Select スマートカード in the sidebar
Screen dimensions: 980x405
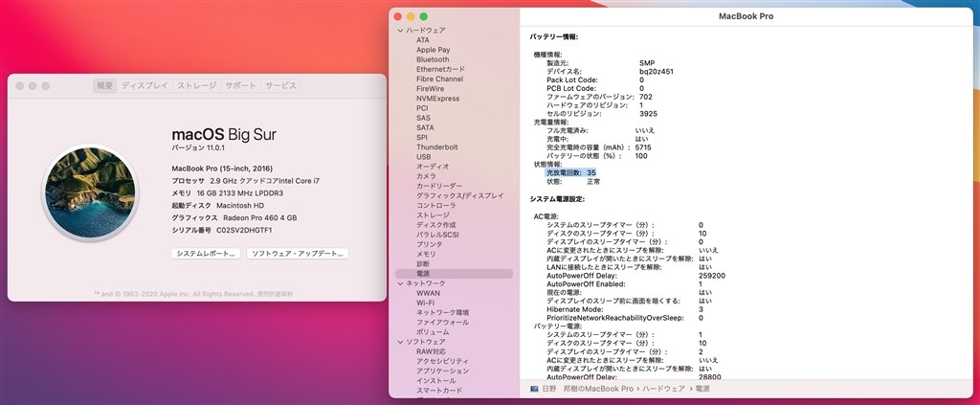click(x=439, y=390)
